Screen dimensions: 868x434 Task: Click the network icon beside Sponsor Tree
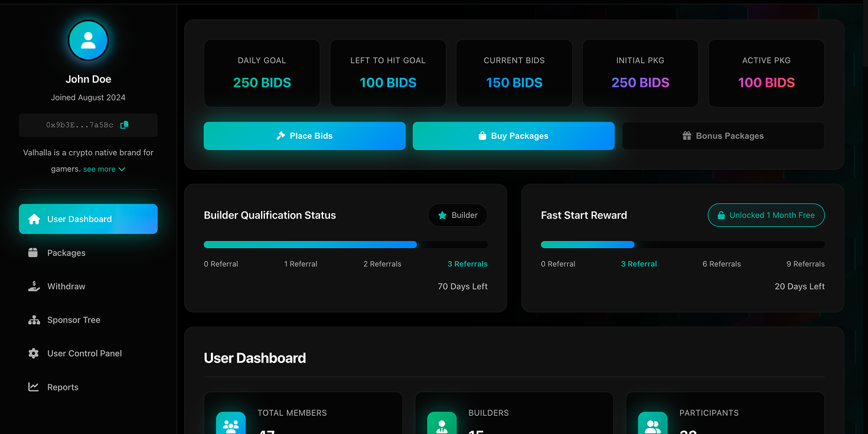[x=34, y=319]
